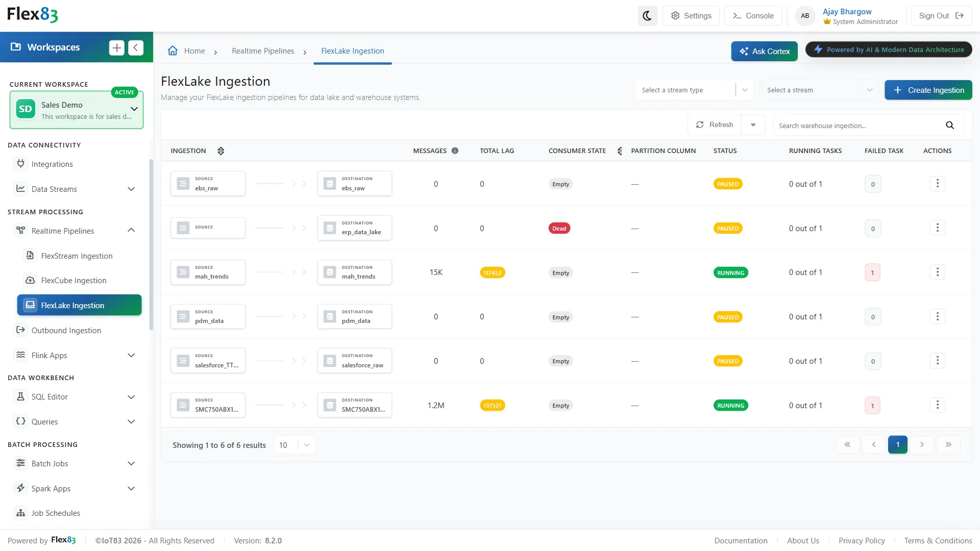
Task: Open Refresh interval dropdown arrow
Action: 753,124
